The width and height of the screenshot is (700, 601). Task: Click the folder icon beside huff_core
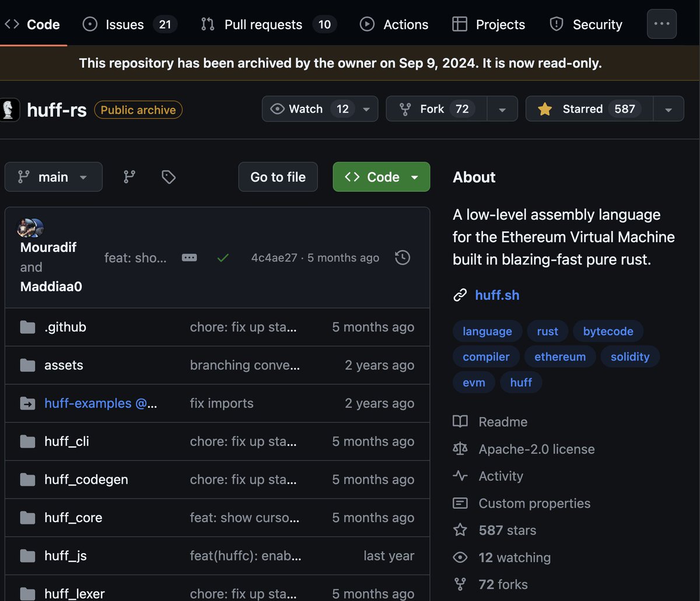27,518
